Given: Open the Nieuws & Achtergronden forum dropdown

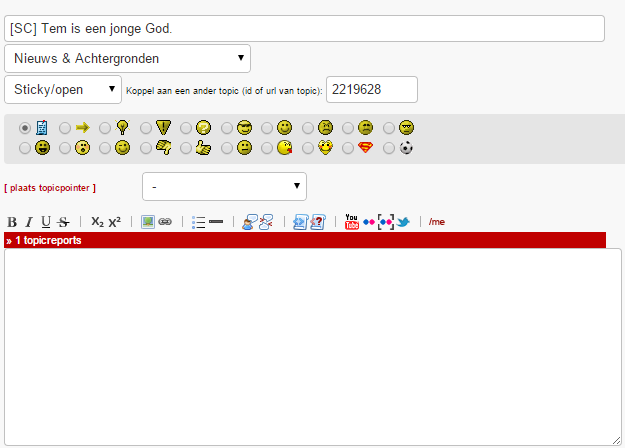Looking at the screenshot, I should tap(128, 59).
